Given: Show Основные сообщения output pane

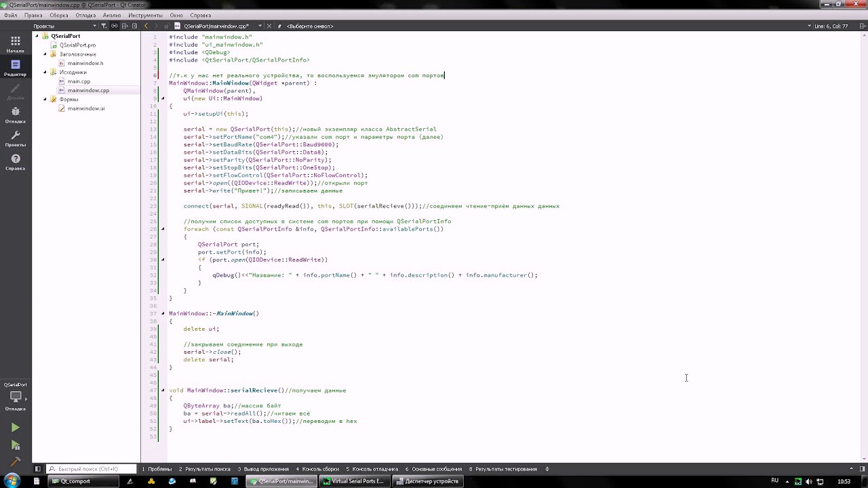Looking at the screenshot, I should click(433, 469).
